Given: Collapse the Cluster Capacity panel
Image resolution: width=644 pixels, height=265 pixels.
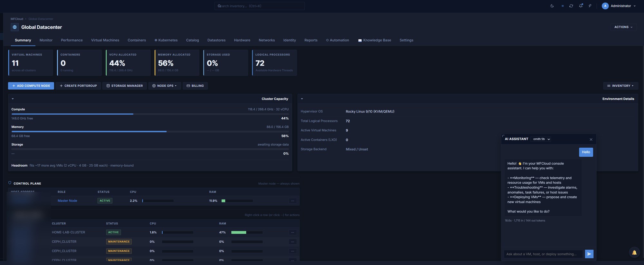Looking at the screenshot, I should (13, 99).
